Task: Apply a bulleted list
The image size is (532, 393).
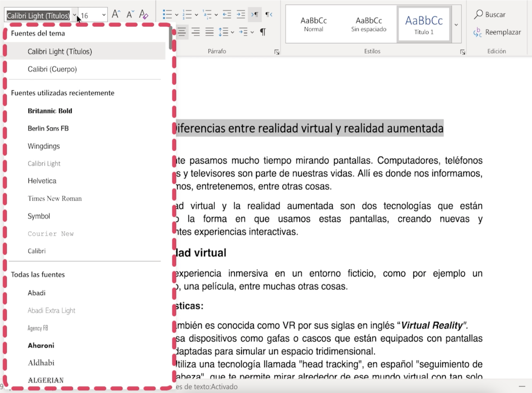Action: pyautogui.click(x=167, y=14)
